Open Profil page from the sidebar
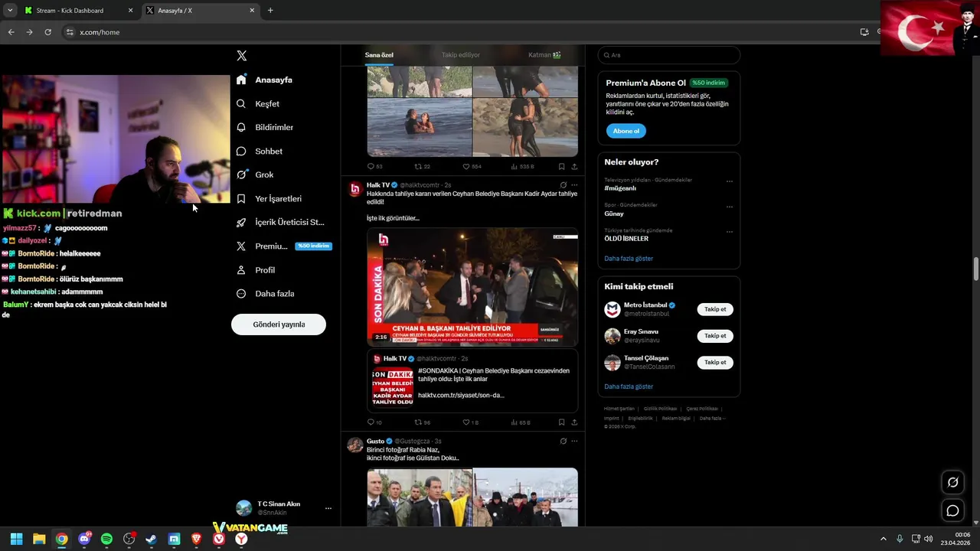 coord(256,270)
